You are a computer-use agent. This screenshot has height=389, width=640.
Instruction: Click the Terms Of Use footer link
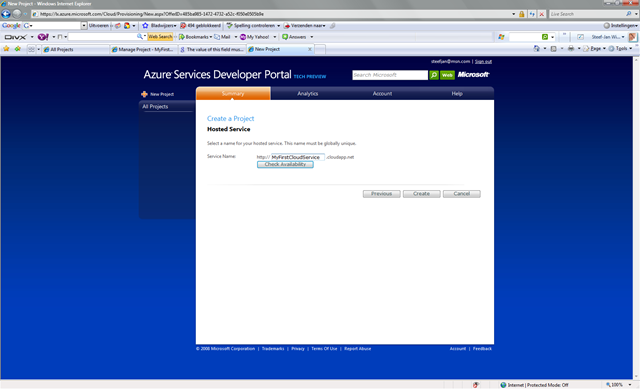[324, 349]
